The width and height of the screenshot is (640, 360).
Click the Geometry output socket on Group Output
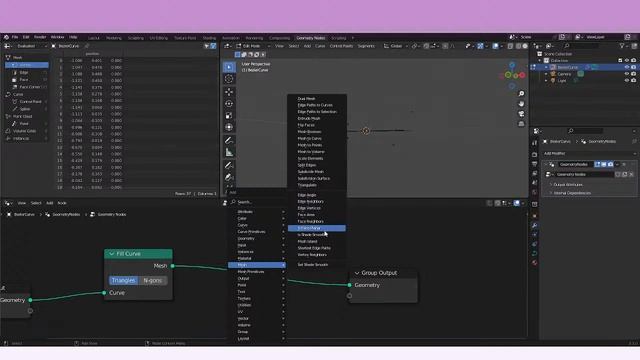pos(349,285)
